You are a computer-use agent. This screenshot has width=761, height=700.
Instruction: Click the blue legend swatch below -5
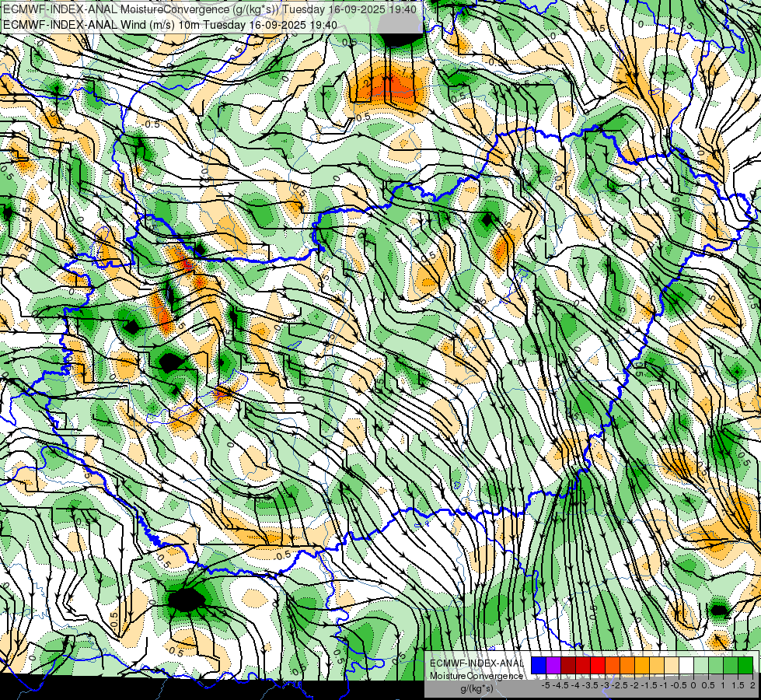539,666
